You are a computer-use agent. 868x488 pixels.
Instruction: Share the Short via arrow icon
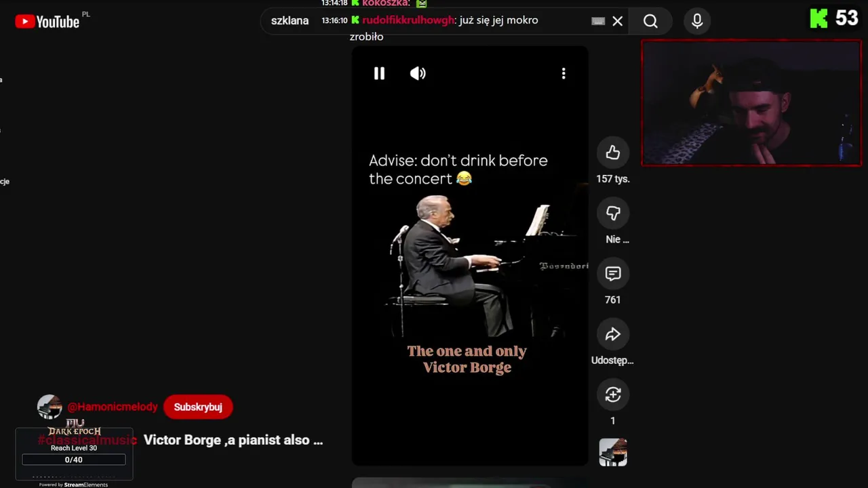coord(613,334)
